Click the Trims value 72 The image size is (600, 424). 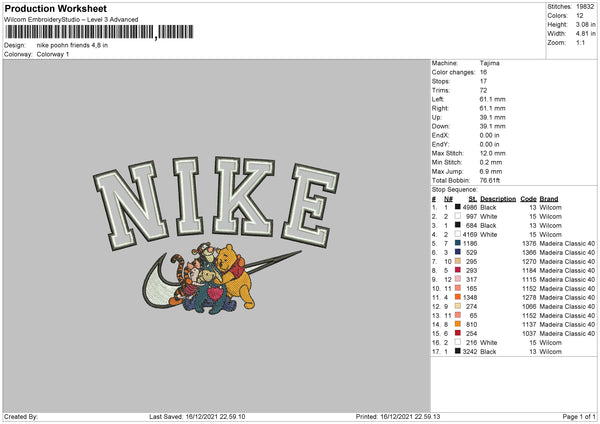coord(483,90)
